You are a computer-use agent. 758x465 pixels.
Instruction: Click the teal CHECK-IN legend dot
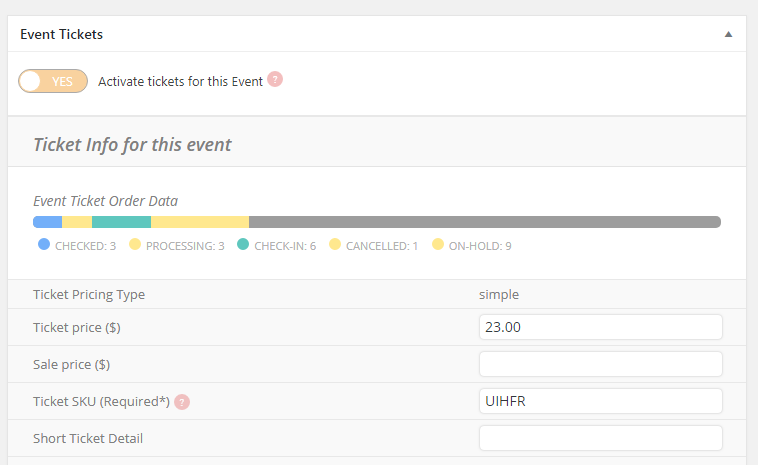pyautogui.click(x=243, y=244)
